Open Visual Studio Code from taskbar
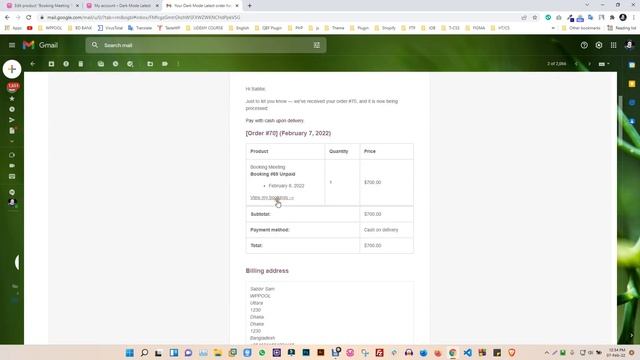The height and width of the screenshot is (360, 640). [x=467, y=353]
